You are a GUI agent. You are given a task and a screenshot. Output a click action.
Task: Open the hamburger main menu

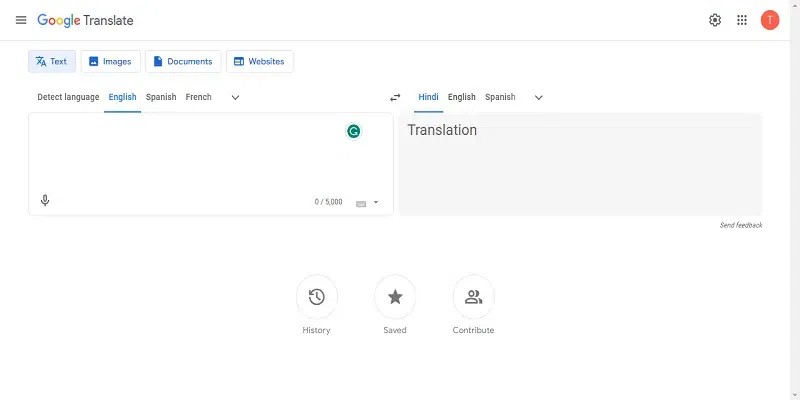(21, 20)
